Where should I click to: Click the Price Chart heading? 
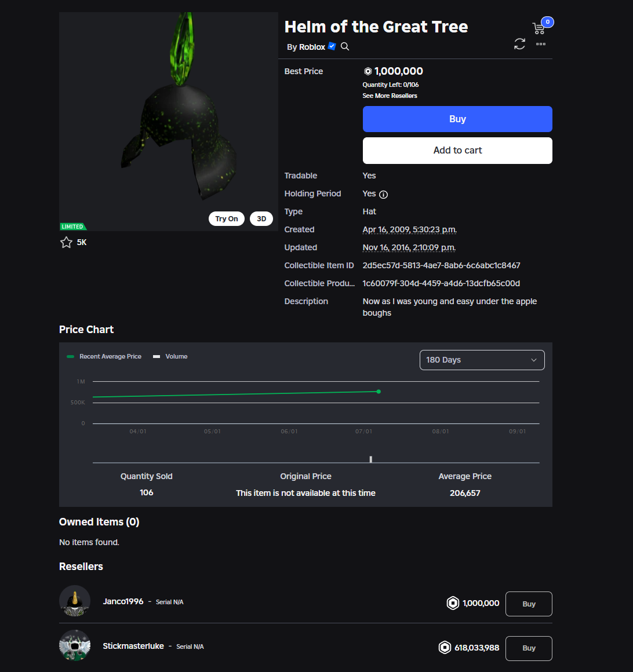[86, 329]
